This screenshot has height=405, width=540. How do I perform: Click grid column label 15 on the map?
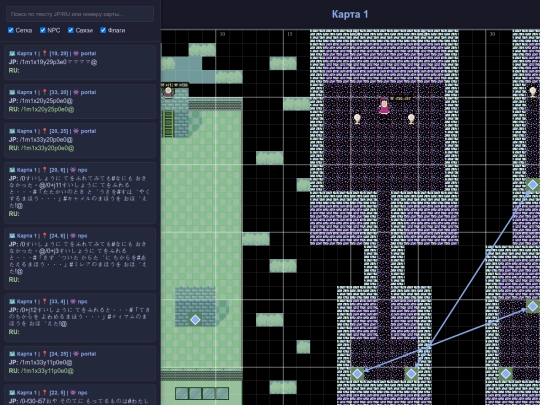290,34
